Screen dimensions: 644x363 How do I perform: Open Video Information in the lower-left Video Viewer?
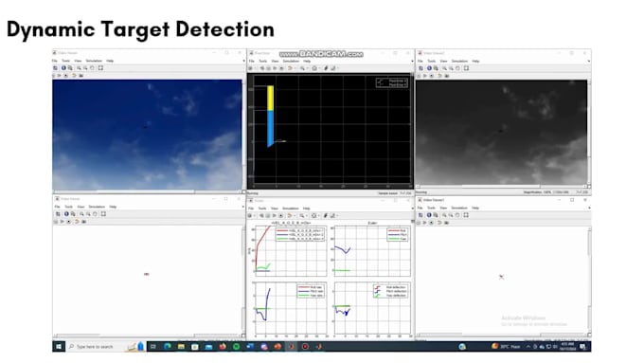click(66, 214)
